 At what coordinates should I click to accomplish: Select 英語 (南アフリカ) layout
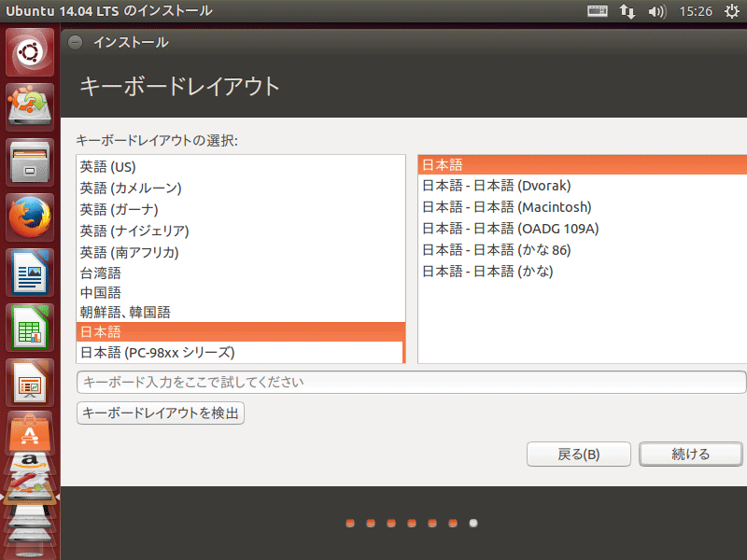click(x=240, y=252)
